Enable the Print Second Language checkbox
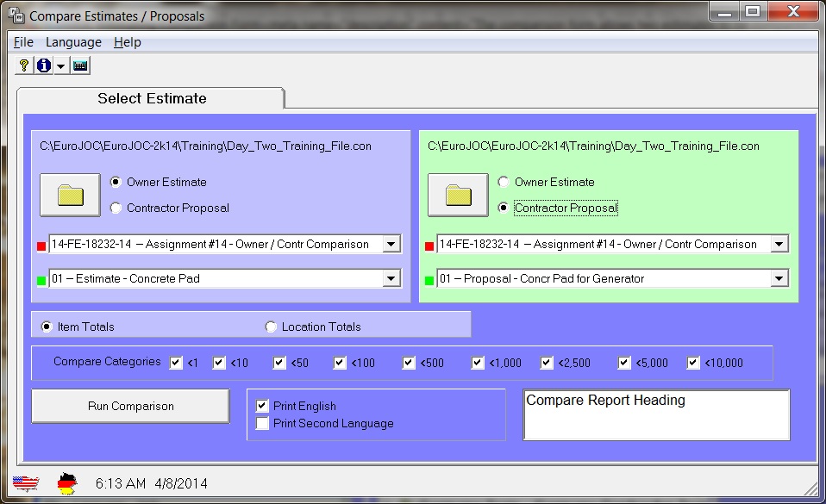The width and height of the screenshot is (826, 504). pos(263,423)
